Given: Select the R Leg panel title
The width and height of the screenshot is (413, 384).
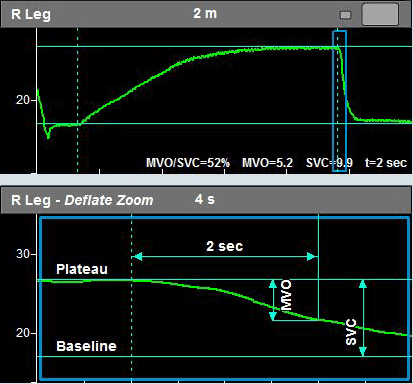Looking at the screenshot, I should coord(31,14).
